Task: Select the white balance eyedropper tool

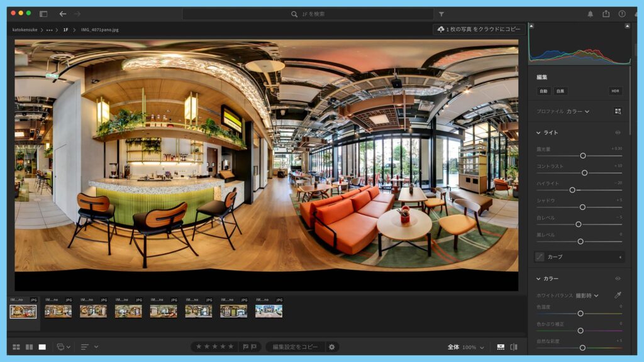Action: (x=618, y=295)
